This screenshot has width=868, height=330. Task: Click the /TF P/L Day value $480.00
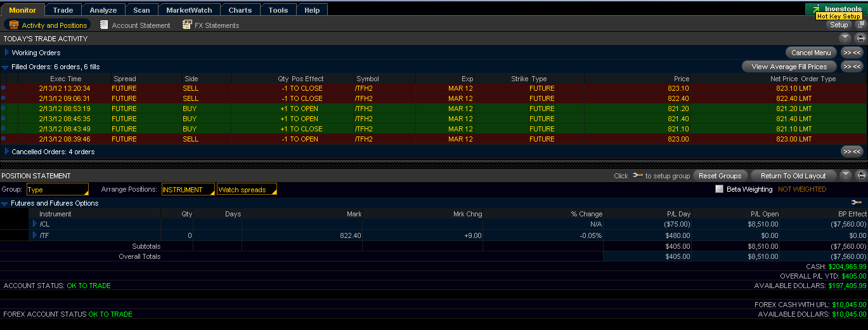click(677, 235)
